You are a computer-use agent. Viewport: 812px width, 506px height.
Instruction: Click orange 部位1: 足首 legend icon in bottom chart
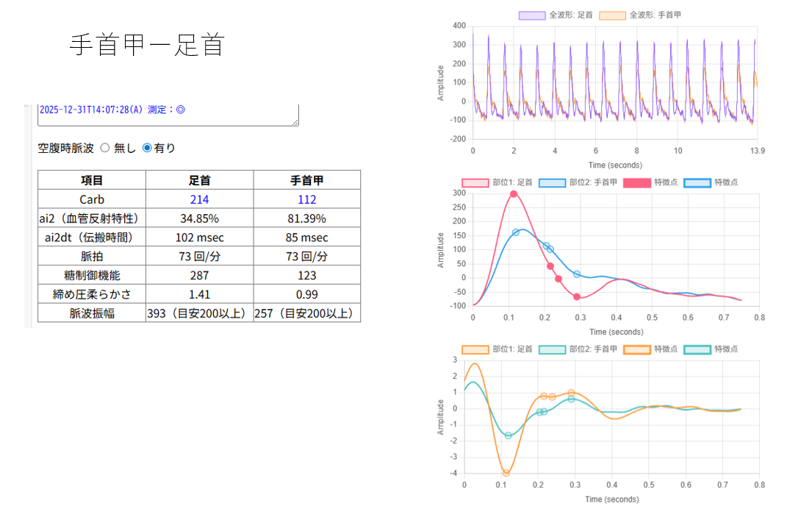[475, 349]
